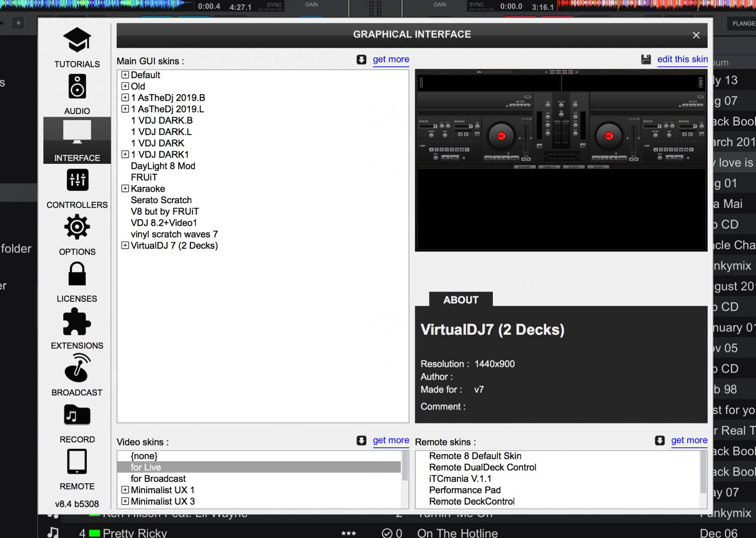This screenshot has height=538, width=756.
Task: Open Broadcast satellite dish icon
Action: point(77,368)
